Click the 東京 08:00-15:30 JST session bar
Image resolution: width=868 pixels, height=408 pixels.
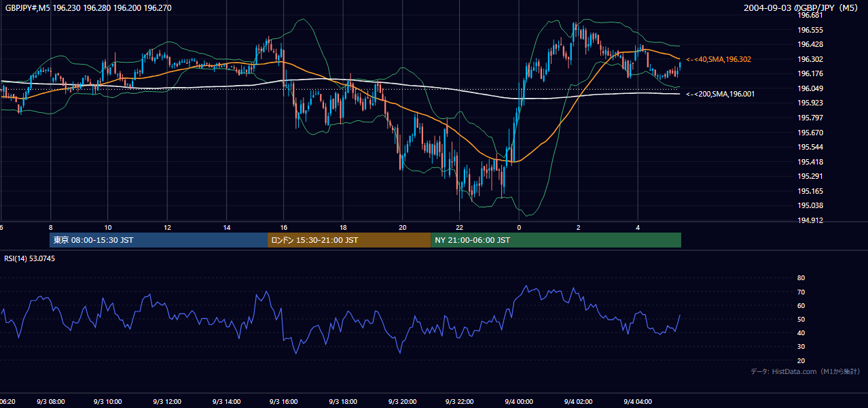(x=158, y=240)
